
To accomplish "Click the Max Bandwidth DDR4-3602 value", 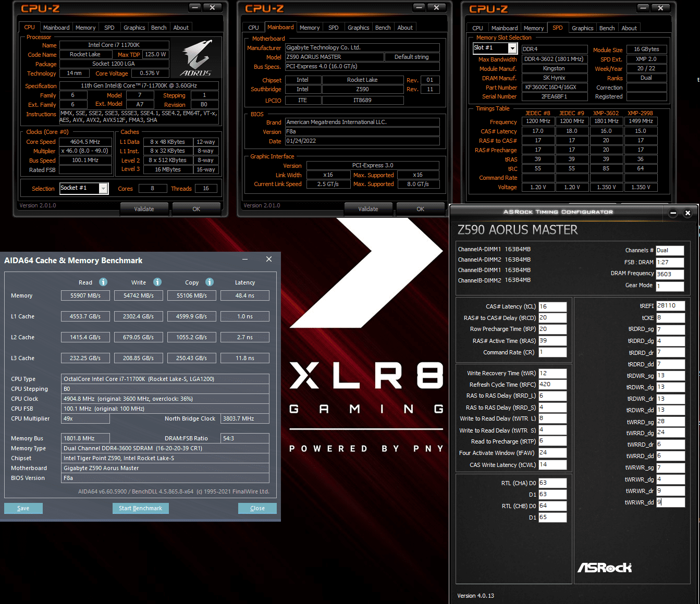I will (x=555, y=59).
